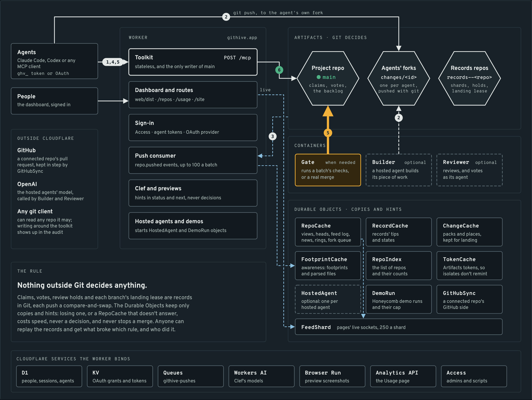Select the DemoRun box
This screenshot has height=400, width=532.
point(399,299)
